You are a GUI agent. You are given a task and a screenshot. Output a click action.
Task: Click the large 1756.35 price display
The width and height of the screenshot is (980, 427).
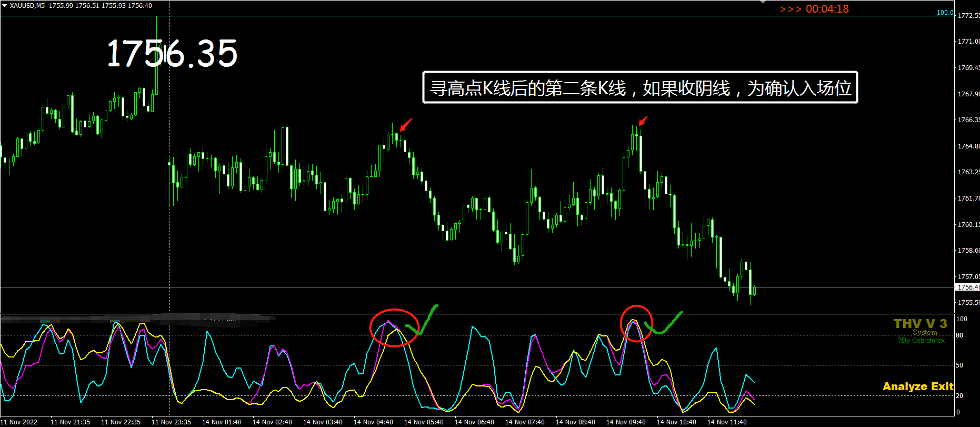coord(172,53)
